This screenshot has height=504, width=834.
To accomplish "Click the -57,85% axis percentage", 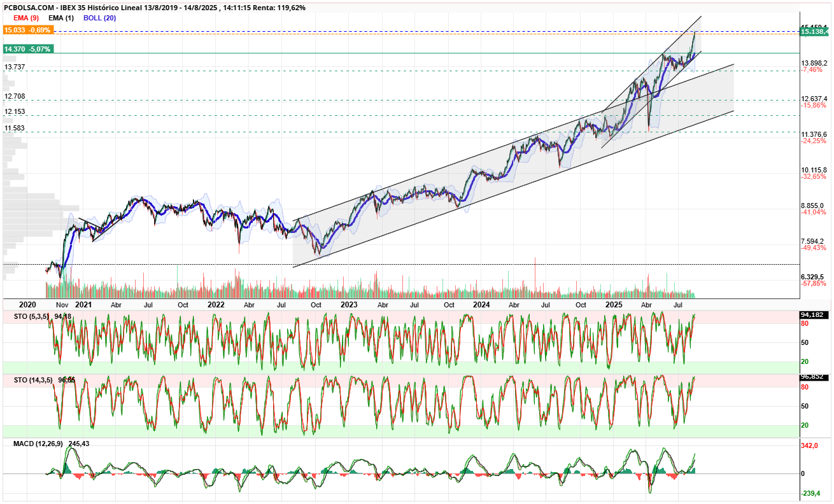I will coord(814,283).
